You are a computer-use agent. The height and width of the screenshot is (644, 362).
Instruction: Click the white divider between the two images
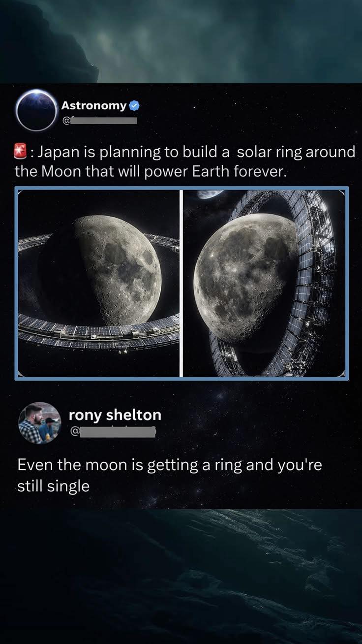tap(181, 283)
